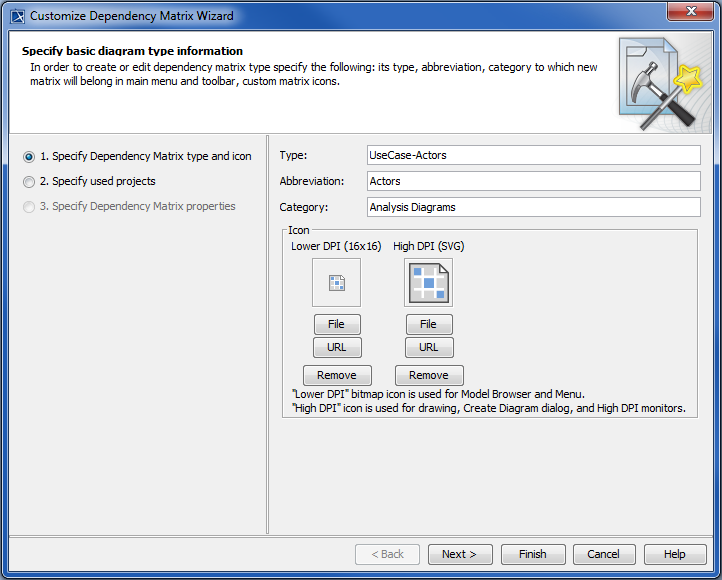Click the Abbreviation input field

(x=534, y=181)
